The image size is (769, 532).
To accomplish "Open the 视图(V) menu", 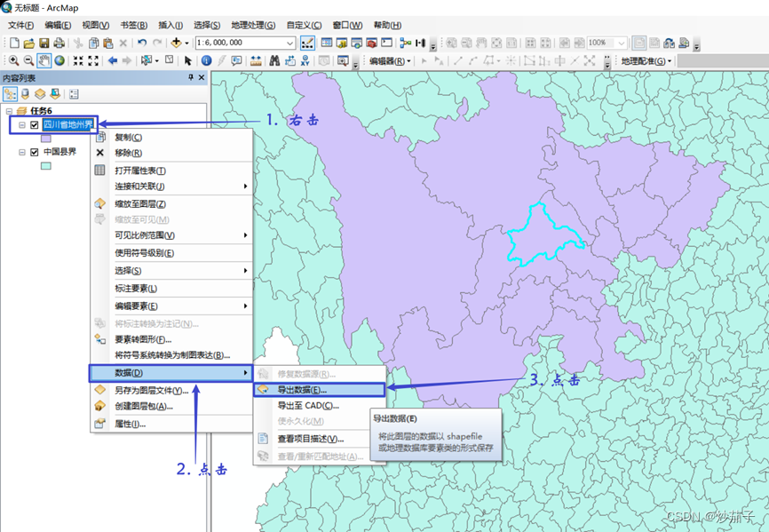I will [x=95, y=25].
